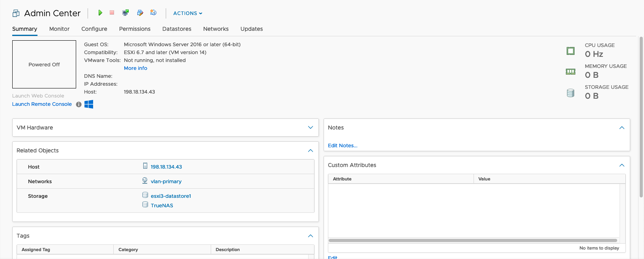The image size is (644, 259).
Task: Power on the VM with green play icon
Action: (100, 13)
